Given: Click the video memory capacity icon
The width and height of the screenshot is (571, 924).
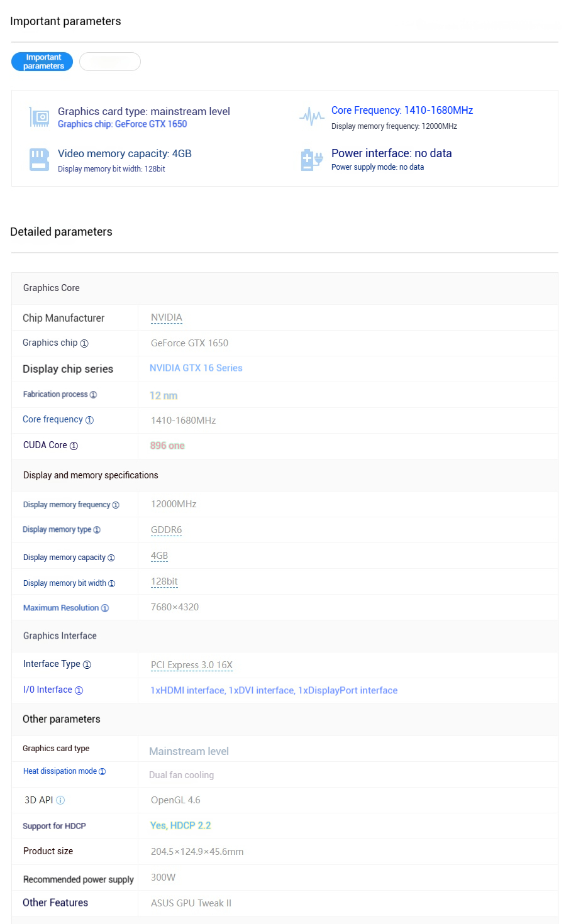Looking at the screenshot, I should 40,160.
